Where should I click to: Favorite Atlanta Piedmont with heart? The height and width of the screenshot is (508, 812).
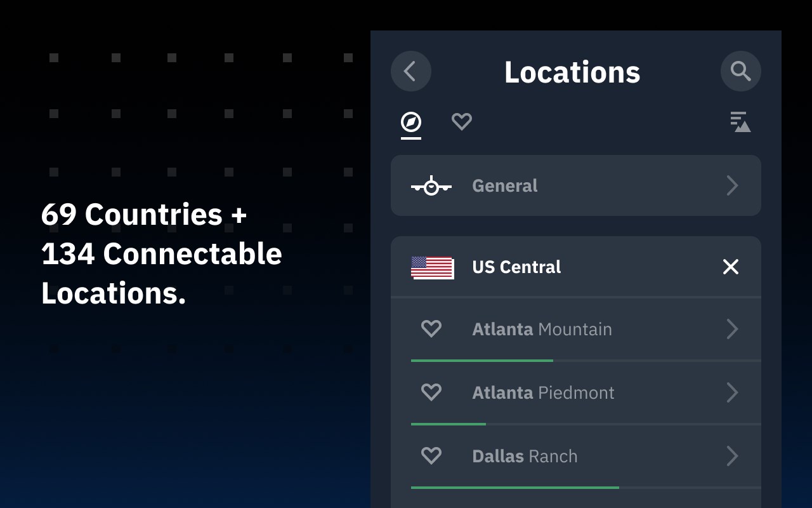(431, 392)
